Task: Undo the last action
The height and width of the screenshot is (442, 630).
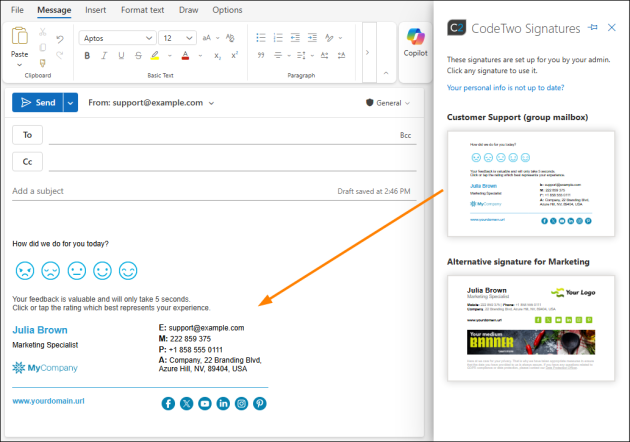Action: 60,39
